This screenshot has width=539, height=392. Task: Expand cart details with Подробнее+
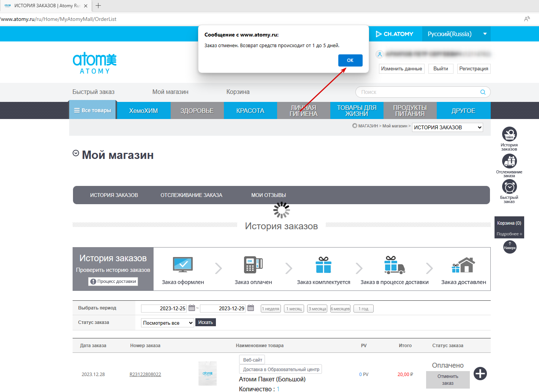(x=509, y=234)
